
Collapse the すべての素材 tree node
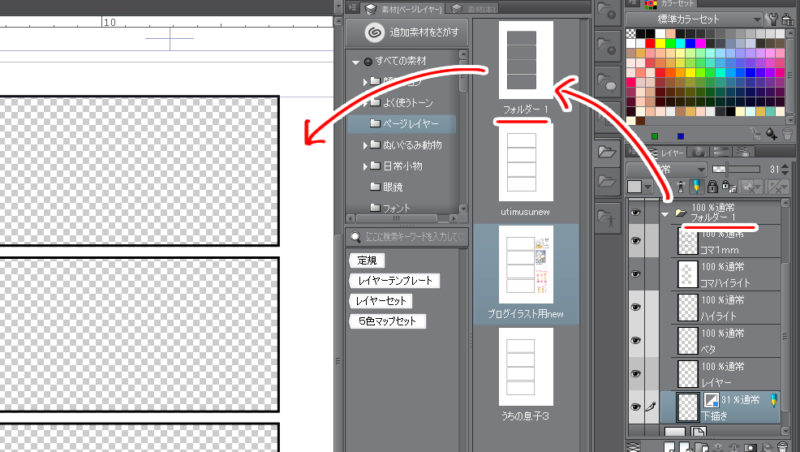356,62
